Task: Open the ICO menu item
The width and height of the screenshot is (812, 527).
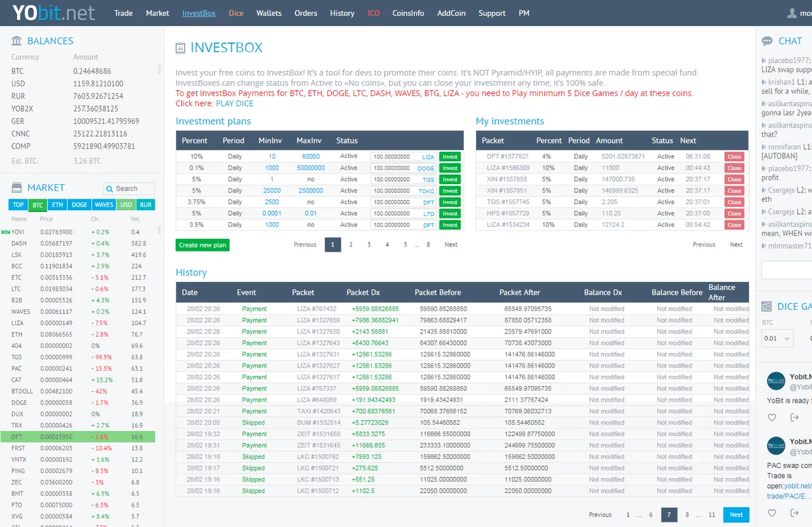Action: pyautogui.click(x=374, y=13)
